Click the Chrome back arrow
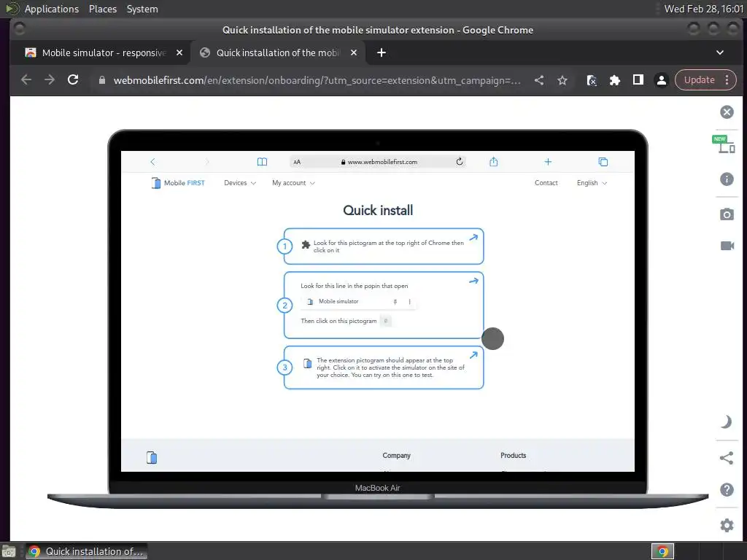 pos(26,80)
